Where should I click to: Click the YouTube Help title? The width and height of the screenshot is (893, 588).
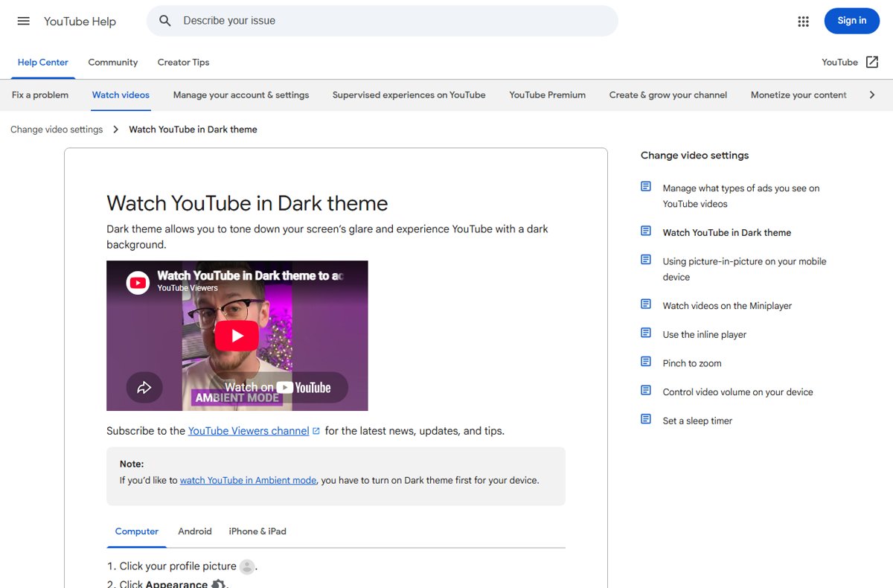[x=80, y=22]
